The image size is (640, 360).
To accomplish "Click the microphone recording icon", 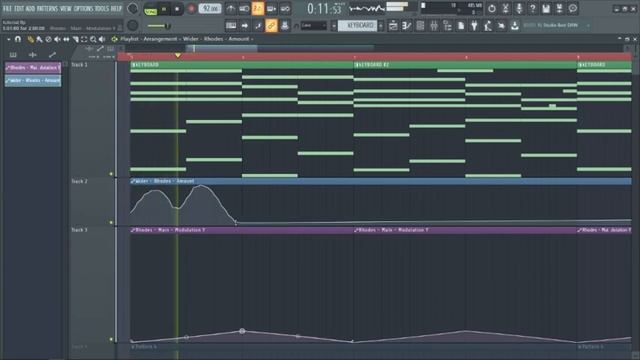I will pos(519,9).
